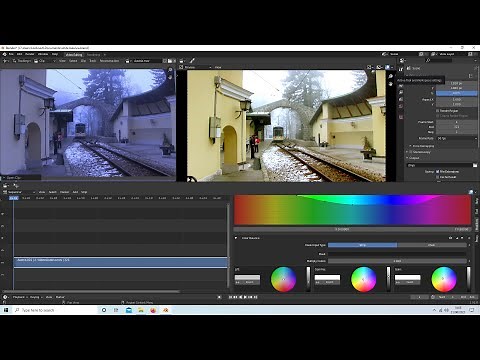This screenshot has width=480, height=360.
Task: Enable the Render Region checkbox
Action: click(x=438, y=110)
